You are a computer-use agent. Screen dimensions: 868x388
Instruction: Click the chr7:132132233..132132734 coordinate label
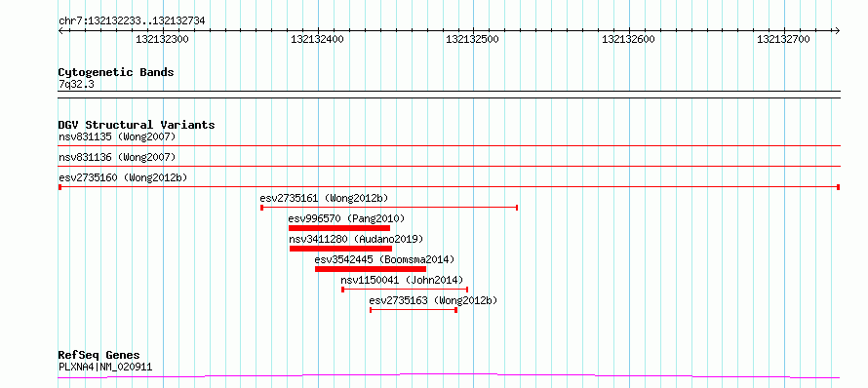pos(132,21)
